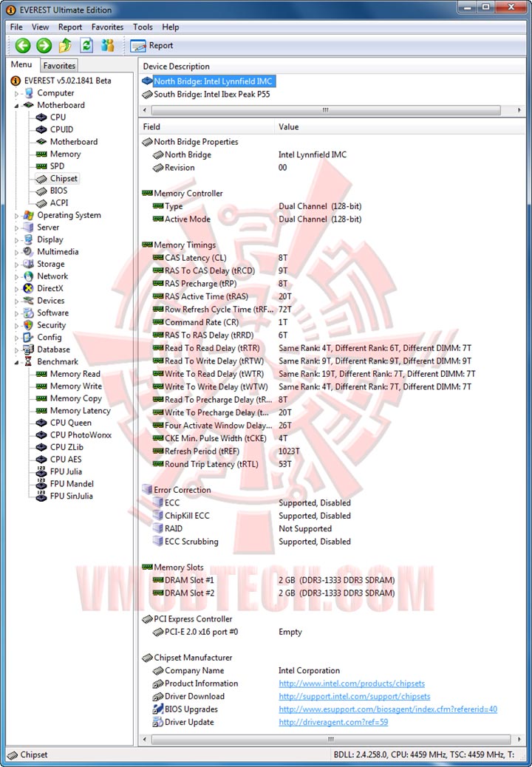Switch to the Favorites tab
The image size is (532, 767).
point(59,66)
